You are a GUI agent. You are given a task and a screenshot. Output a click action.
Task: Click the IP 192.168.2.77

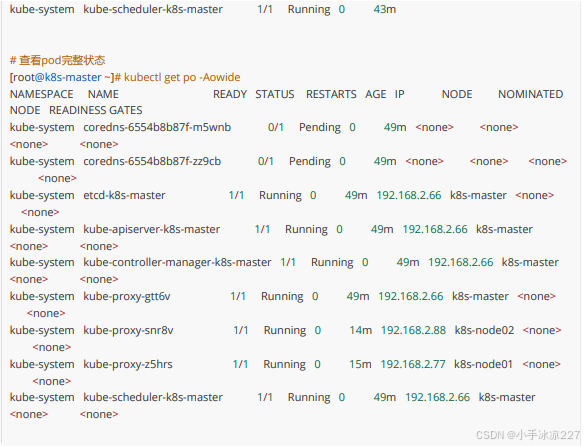pyautogui.click(x=413, y=364)
